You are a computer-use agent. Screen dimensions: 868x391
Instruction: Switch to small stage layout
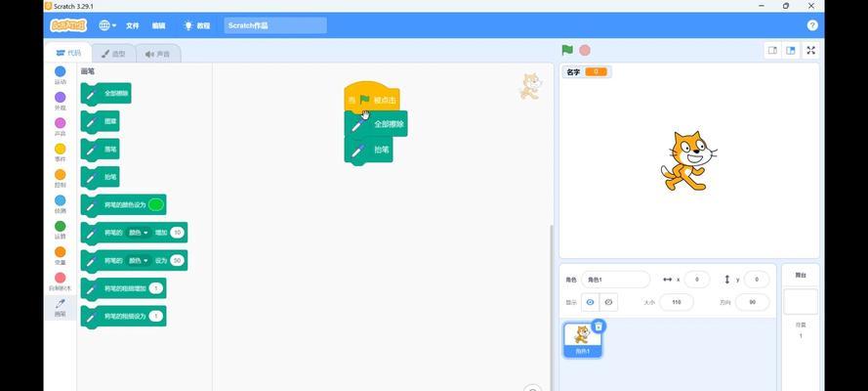tap(772, 51)
